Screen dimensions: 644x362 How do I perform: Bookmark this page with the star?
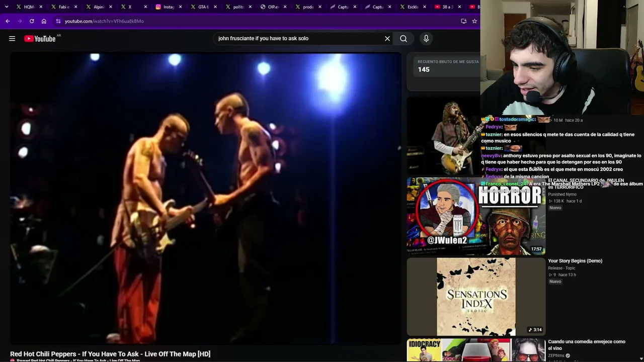tap(474, 21)
